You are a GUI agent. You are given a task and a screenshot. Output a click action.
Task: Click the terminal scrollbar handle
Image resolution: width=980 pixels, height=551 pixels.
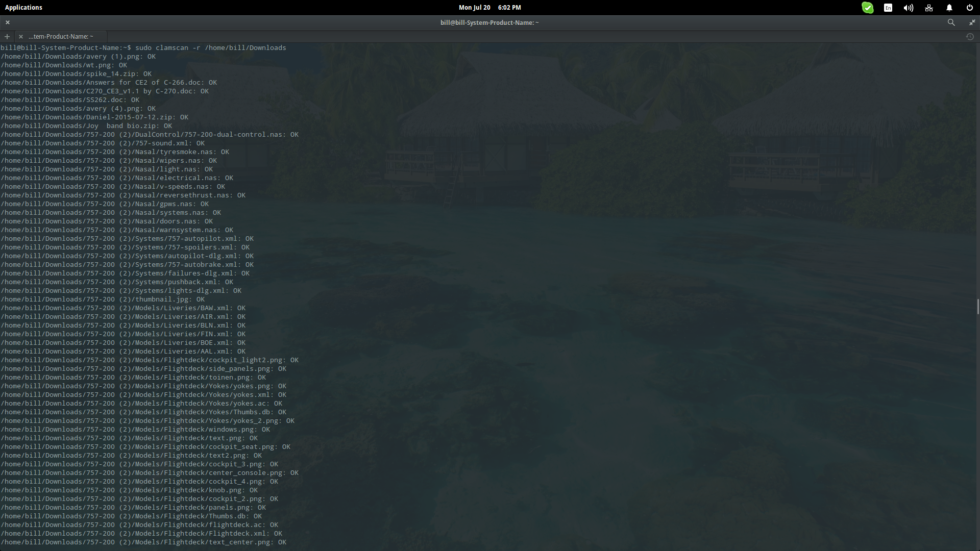(978, 307)
